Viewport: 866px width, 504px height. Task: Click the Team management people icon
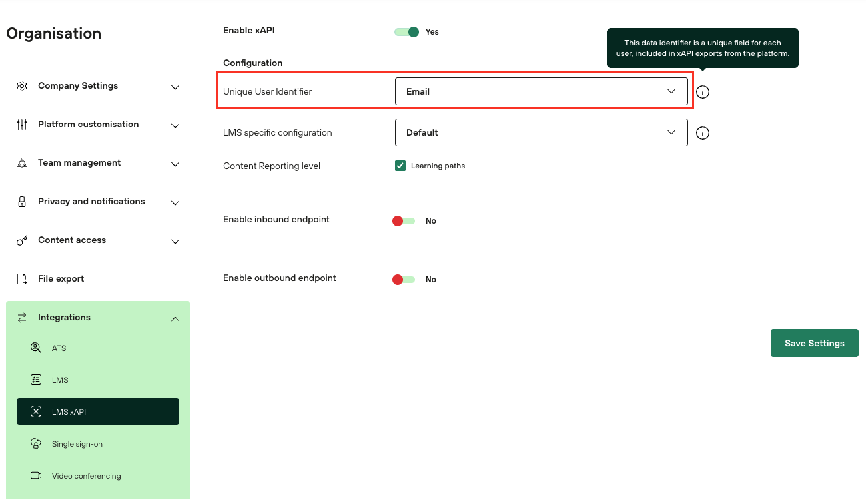click(22, 163)
